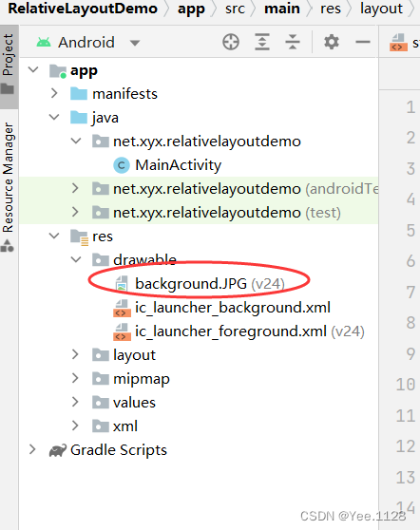Viewport: 420px width, 530px height.
Task: Click the MainActivity class C icon
Action: click(122, 165)
